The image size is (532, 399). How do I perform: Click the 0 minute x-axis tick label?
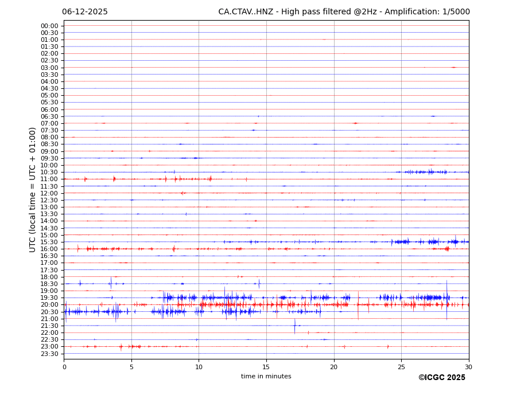click(x=64, y=367)
